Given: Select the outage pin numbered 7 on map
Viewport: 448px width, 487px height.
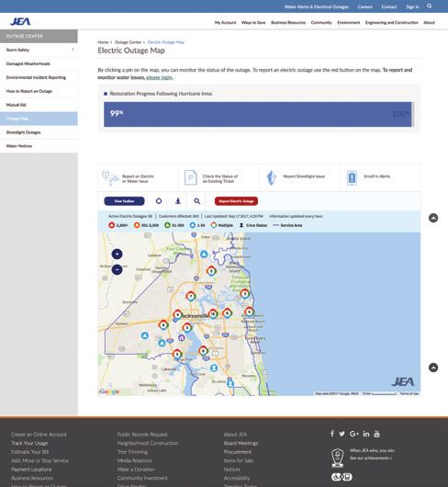Looking at the screenshot, I should tap(191, 296).
